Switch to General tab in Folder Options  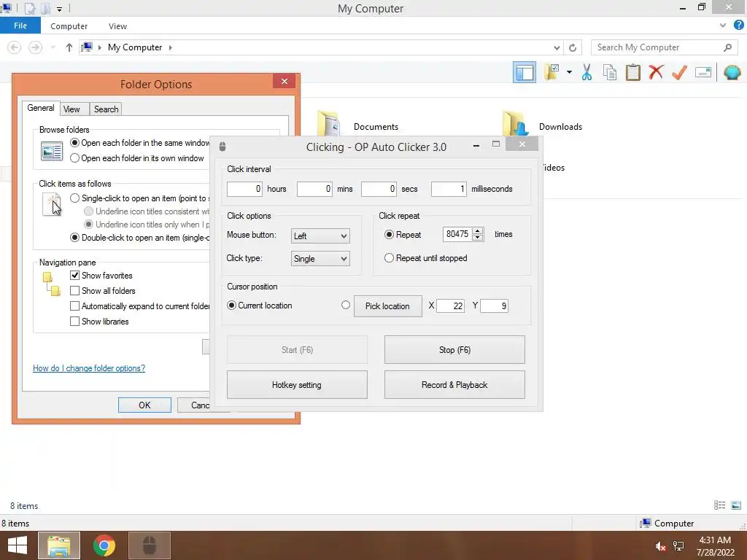41,108
